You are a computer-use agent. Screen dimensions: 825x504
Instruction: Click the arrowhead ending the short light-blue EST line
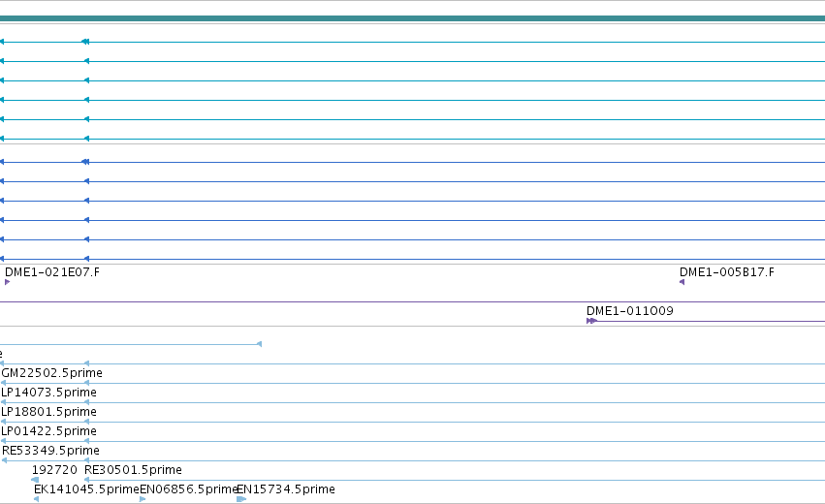(260, 344)
